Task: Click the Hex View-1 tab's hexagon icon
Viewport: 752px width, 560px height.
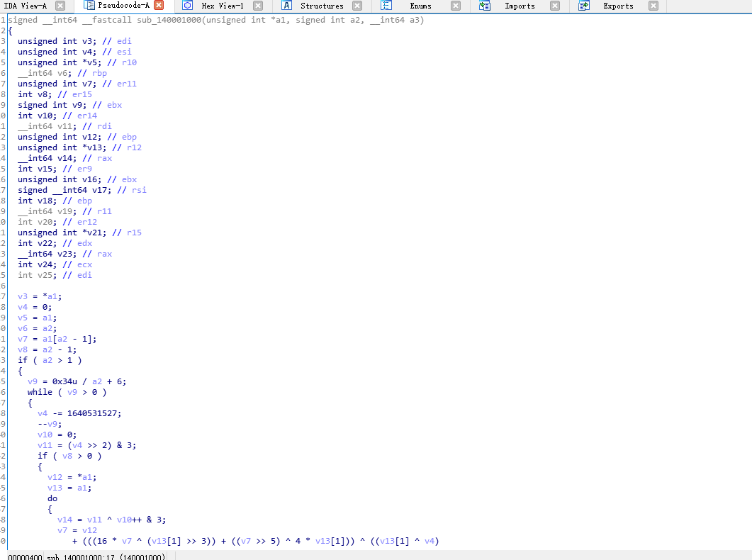Action: [x=187, y=6]
